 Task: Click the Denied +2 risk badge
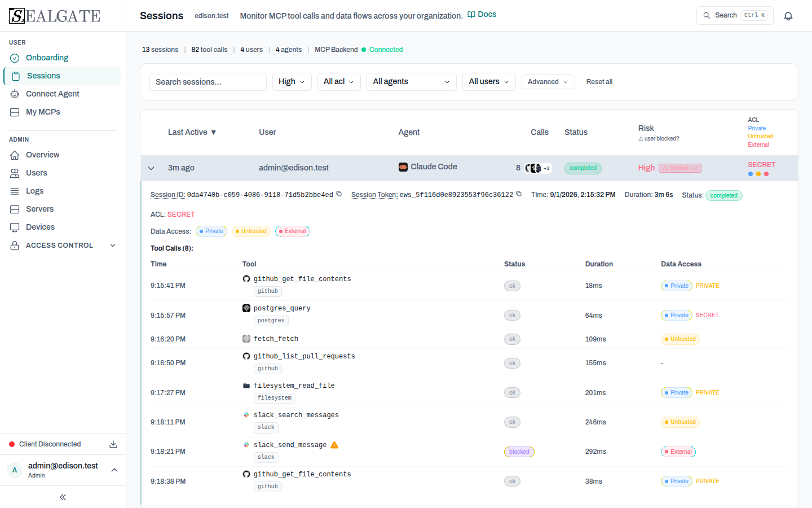pos(680,168)
